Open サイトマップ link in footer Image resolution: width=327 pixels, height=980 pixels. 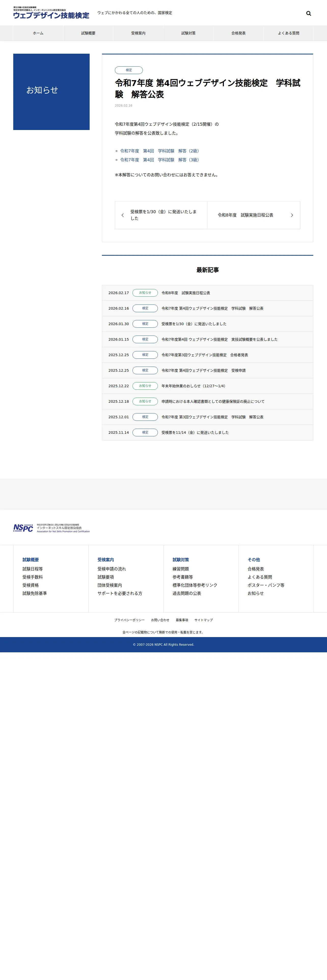pyautogui.click(x=203, y=620)
